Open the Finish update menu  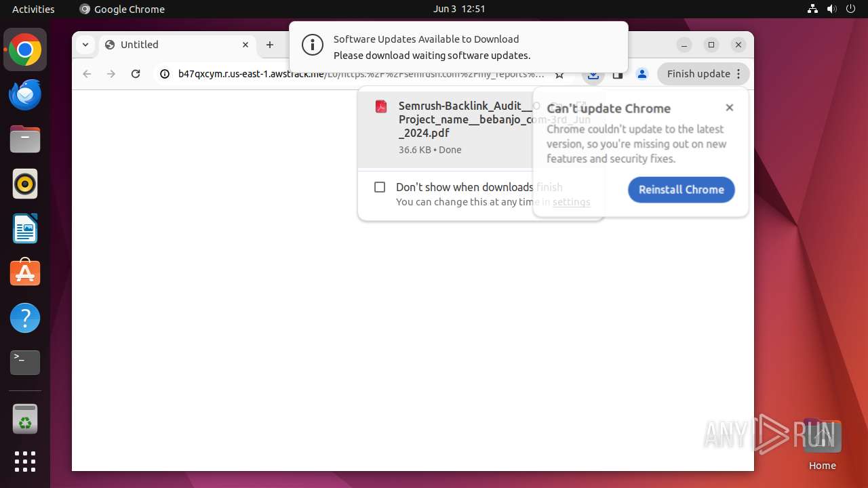[x=703, y=74]
